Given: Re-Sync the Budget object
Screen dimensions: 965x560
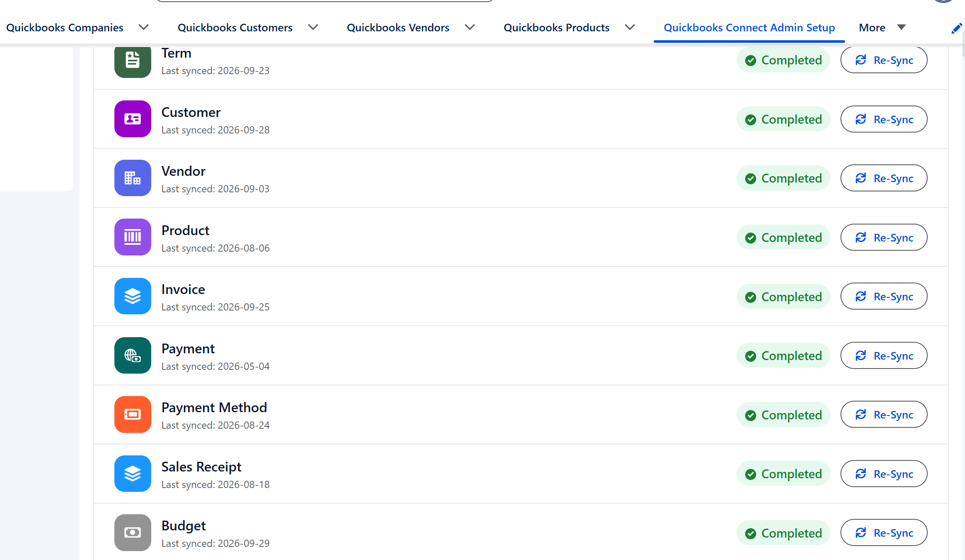Looking at the screenshot, I should pyautogui.click(x=884, y=533).
